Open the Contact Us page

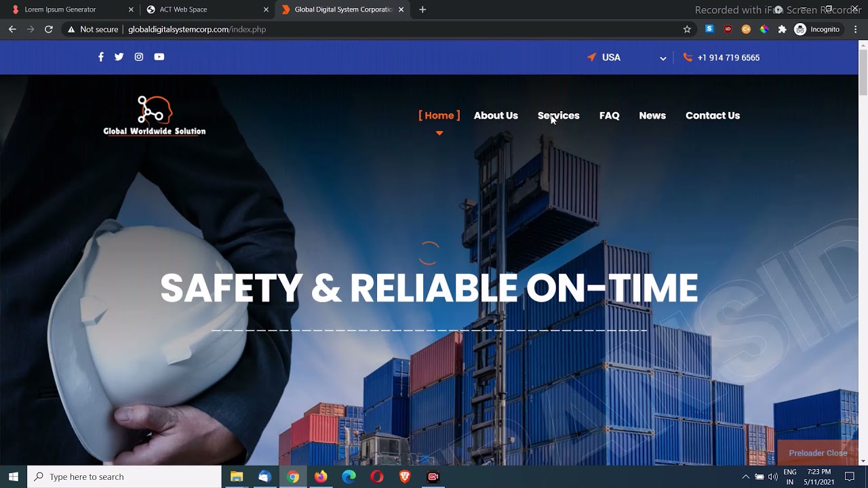713,115
